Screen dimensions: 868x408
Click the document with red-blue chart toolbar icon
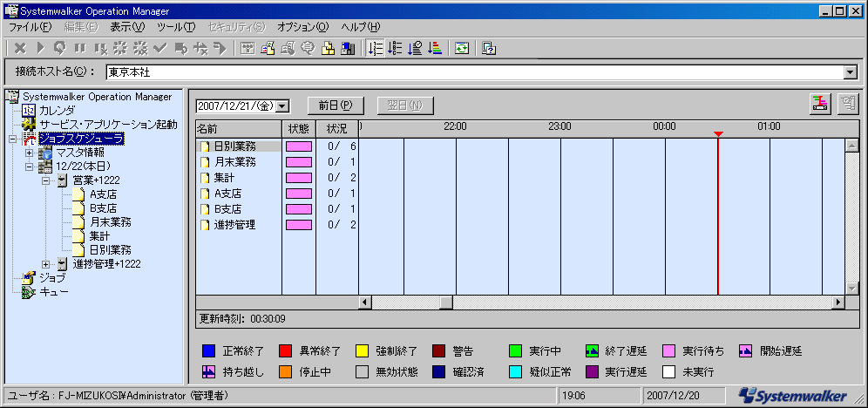(268, 49)
